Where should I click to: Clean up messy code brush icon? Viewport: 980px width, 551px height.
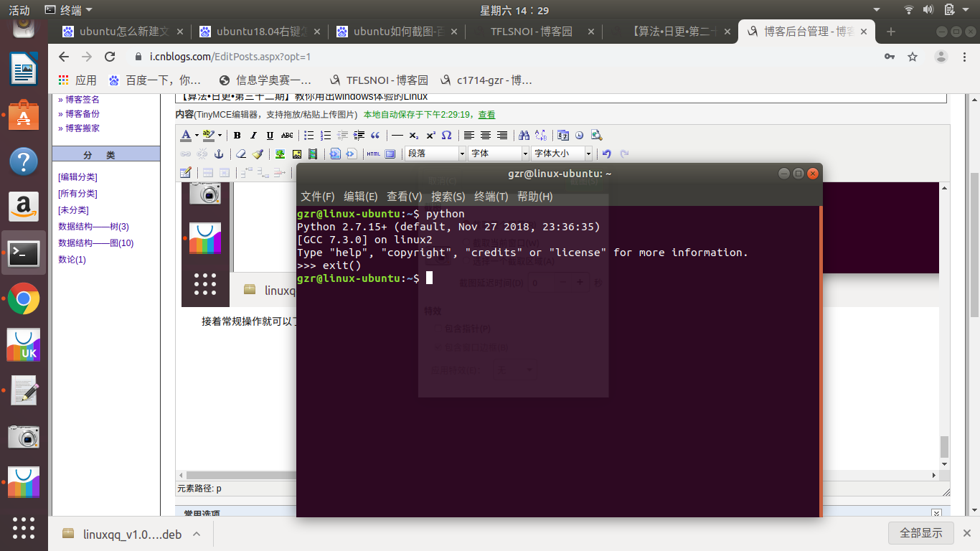pos(258,154)
